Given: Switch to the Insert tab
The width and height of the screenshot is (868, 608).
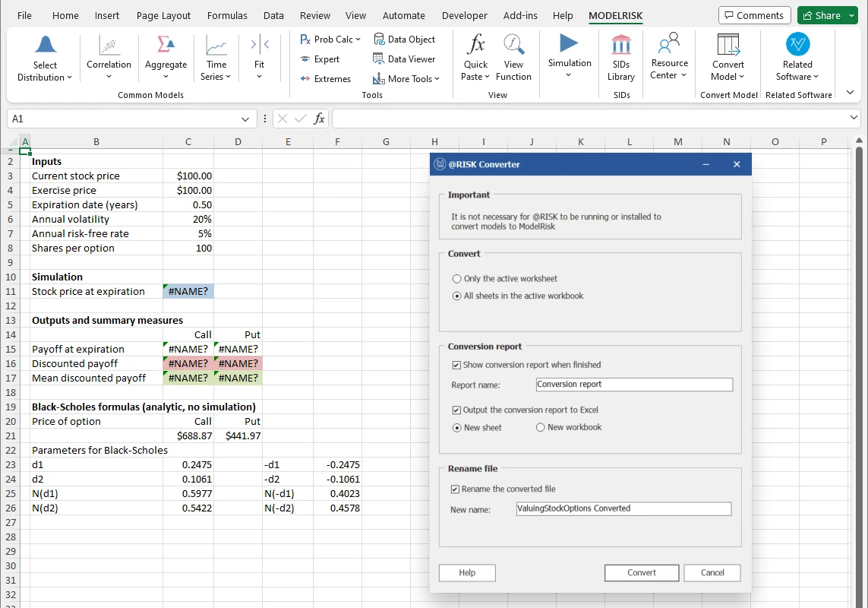Looking at the screenshot, I should tap(107, 15).
